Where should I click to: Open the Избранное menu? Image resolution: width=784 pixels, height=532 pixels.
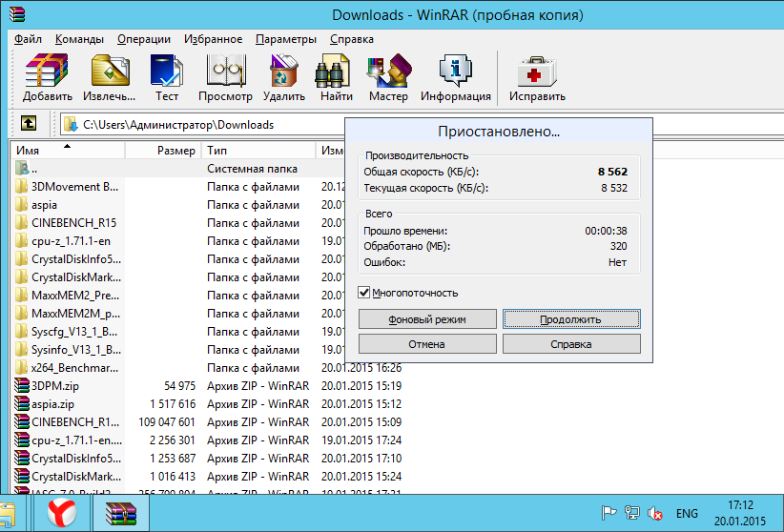213,39
